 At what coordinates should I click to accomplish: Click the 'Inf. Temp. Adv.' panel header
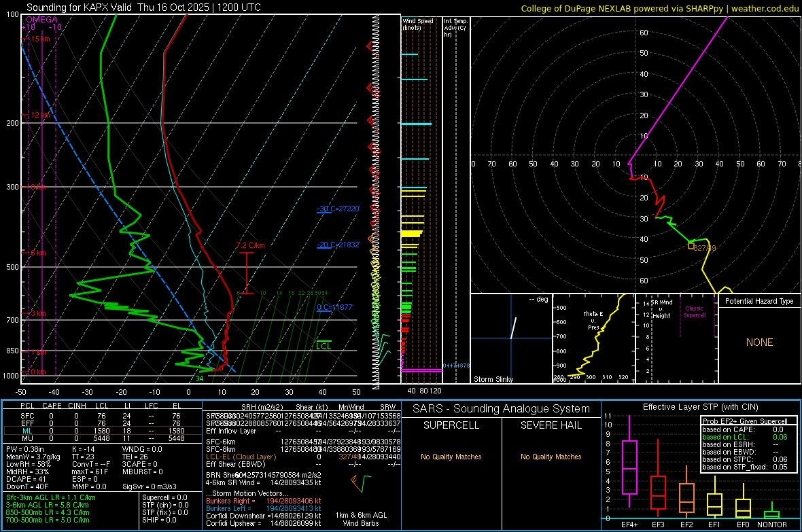coord(455,28)
